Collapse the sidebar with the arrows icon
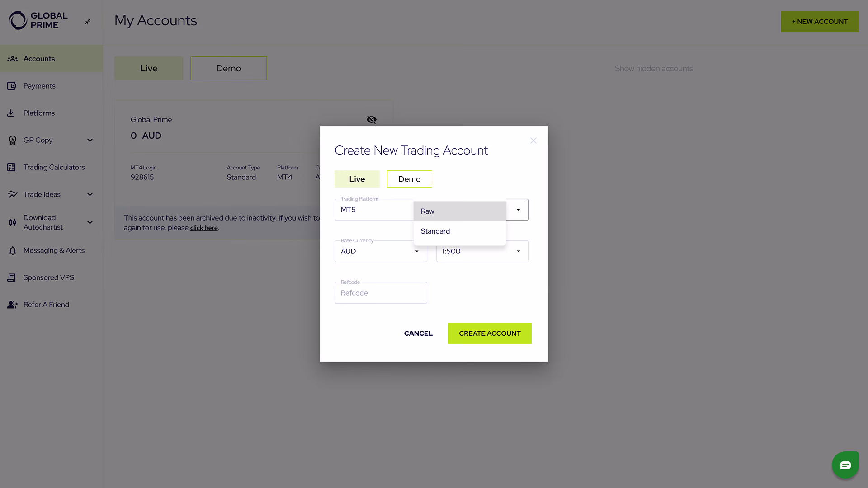The height and width of the screenshot is (488, 868). tap(88, 21)
